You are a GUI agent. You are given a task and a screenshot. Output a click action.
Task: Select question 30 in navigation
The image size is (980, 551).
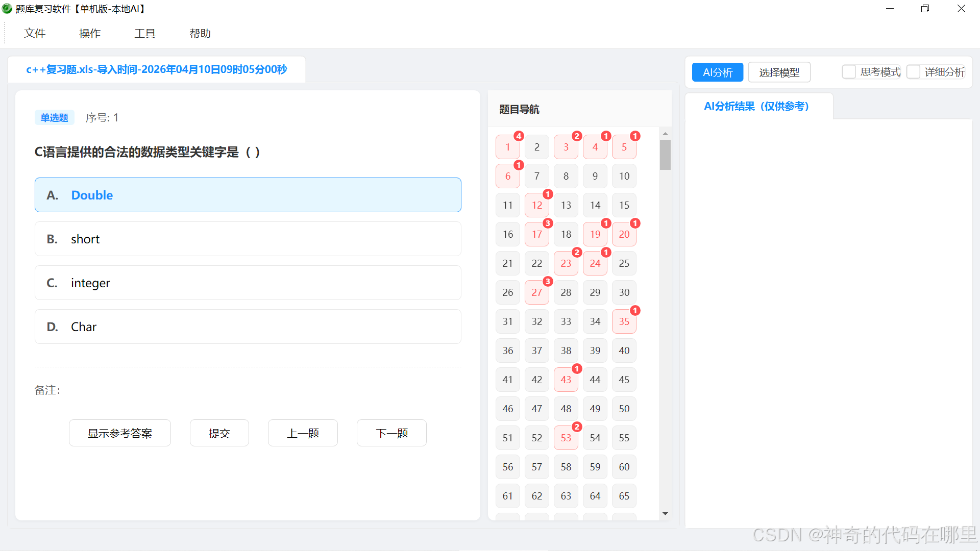tap(624, 292)
